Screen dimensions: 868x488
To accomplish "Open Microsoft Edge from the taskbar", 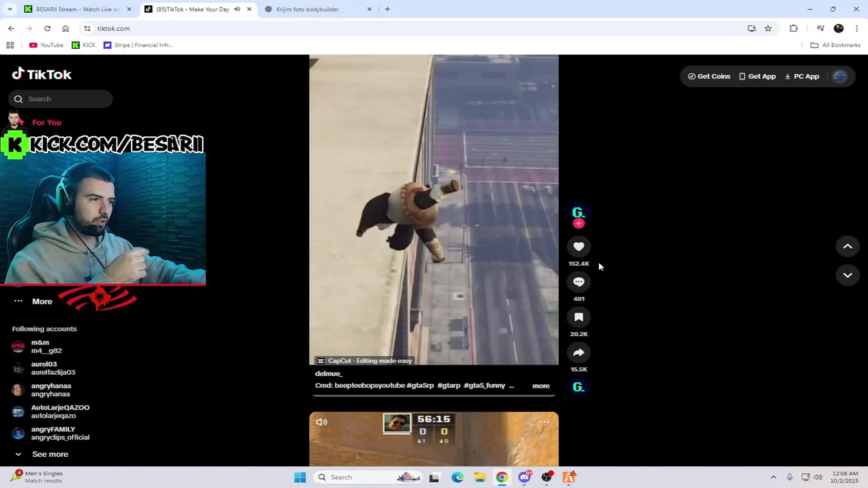I will point(457,477).
